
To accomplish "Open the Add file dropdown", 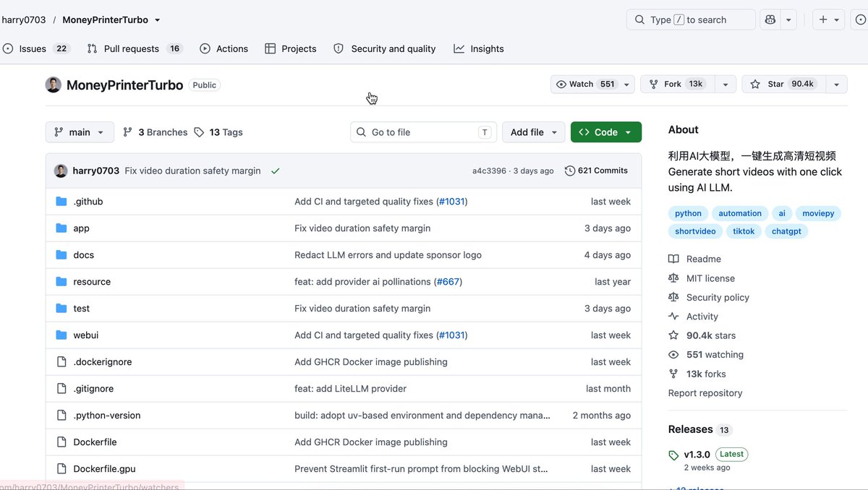I will point(534,132).
